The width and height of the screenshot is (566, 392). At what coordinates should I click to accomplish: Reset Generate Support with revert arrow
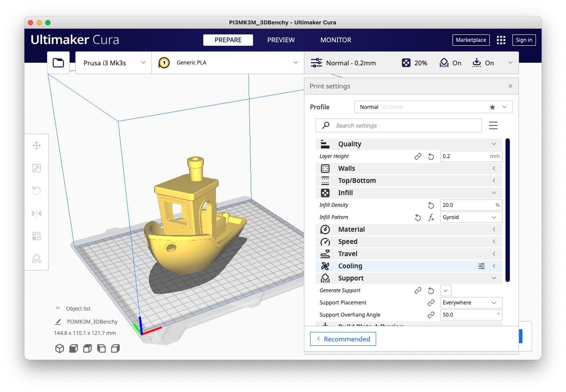(431, 291)
